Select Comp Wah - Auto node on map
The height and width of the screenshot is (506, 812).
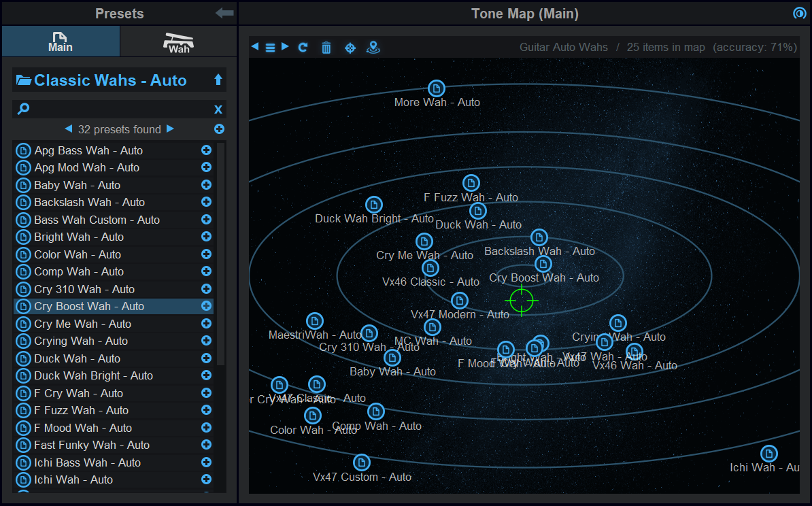pos(376,411)
